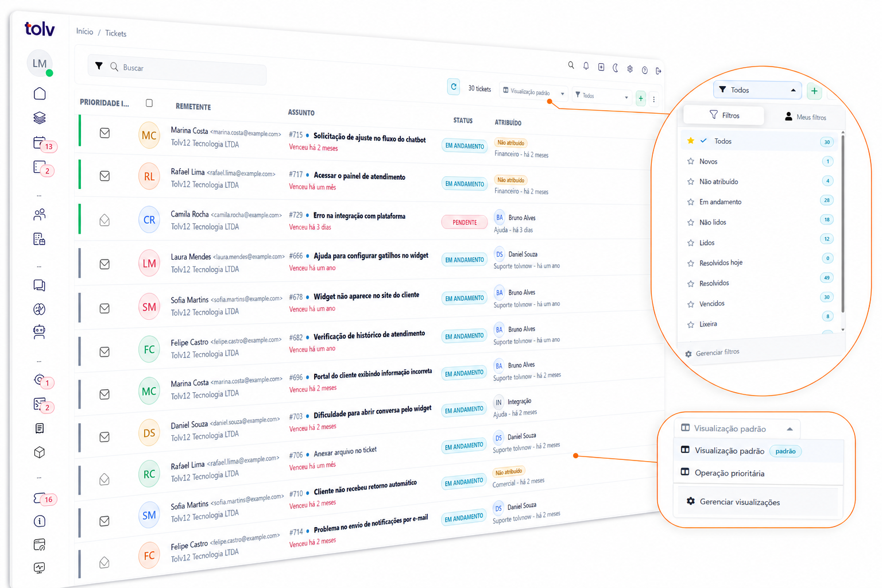882x588 pixels.
Task: Click the layers stack sidebar icon
Action: (x=40, y=118)
